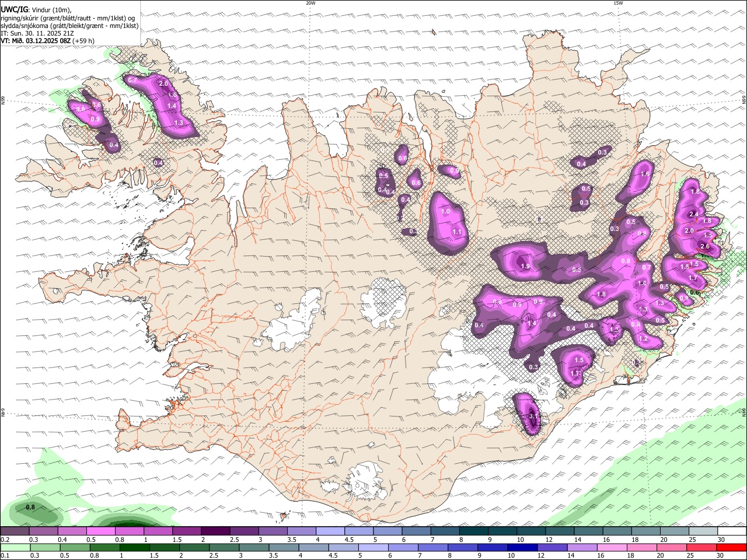This screenshot has width=747, height=560.
Task: Click the 15W longitude label
Action: click(x=617, y=3)
